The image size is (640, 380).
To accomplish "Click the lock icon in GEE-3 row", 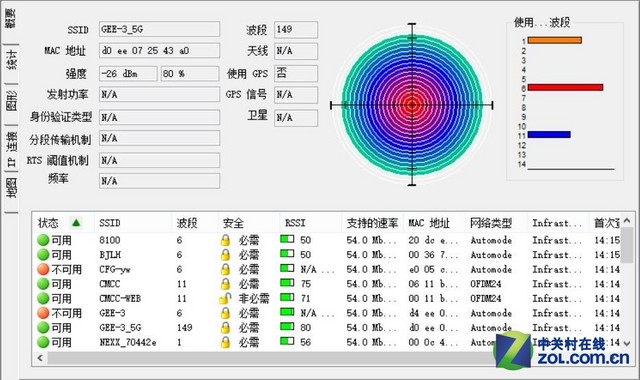I will [x=225, y=313].
